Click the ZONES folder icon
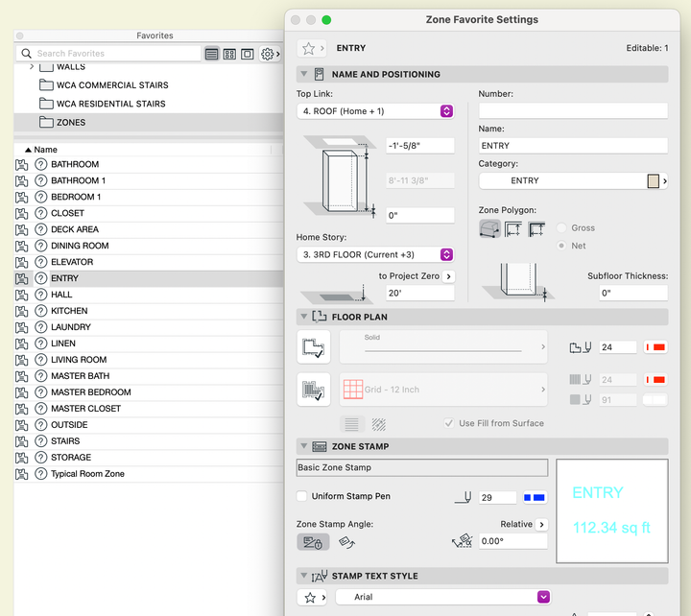The width and height of the screenshot is (691, 616). coord(46,122)
